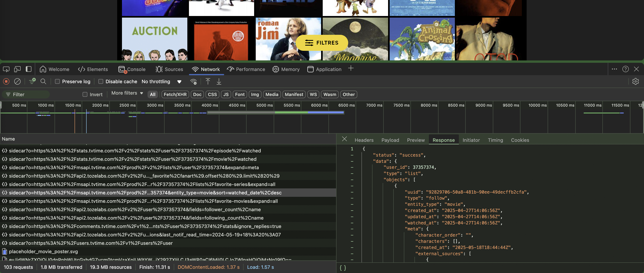Enable Preserve log checkbox
644x273 pixels.
[57, 82]
